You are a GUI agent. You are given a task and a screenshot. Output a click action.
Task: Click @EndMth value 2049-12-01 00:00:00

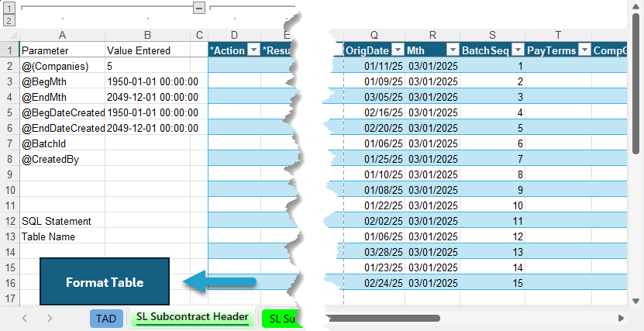(153, 97)
